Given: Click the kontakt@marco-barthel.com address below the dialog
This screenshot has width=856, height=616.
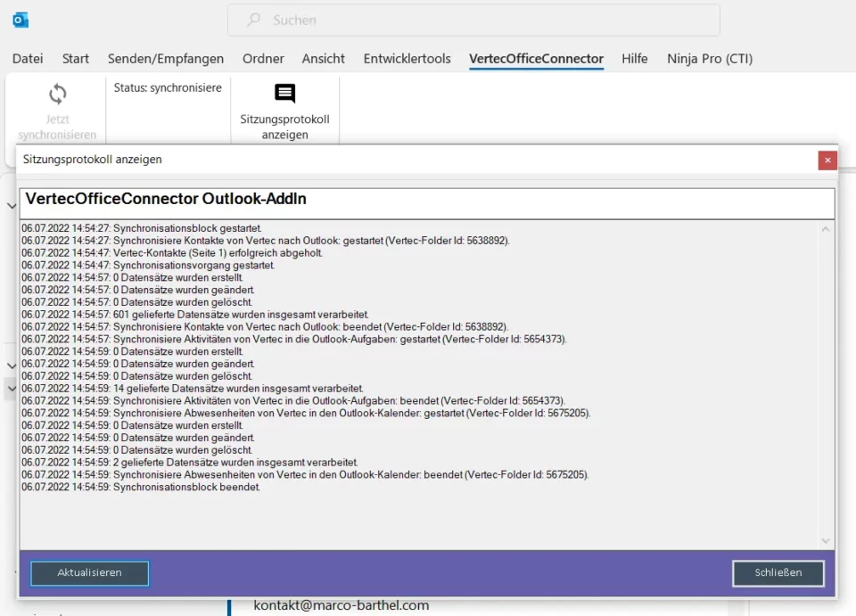Looking at the screenshot, I should coord(342,605).
